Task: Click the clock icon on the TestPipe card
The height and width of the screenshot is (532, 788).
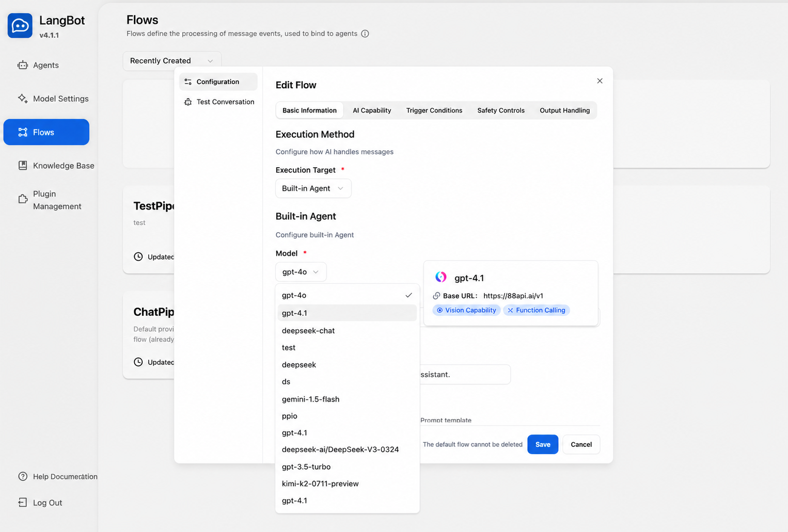Action: point(138,256)
